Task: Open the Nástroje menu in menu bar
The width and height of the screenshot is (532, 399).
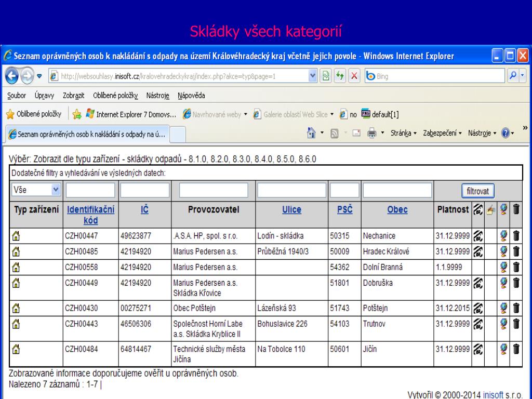Action: click(158, 96)
